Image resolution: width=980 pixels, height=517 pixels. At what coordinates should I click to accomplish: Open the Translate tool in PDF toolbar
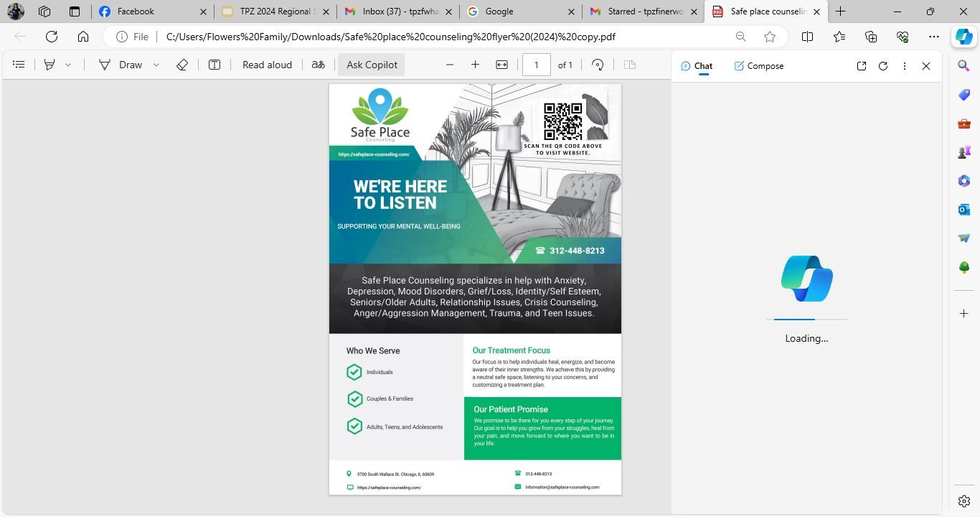coord(318,65)
